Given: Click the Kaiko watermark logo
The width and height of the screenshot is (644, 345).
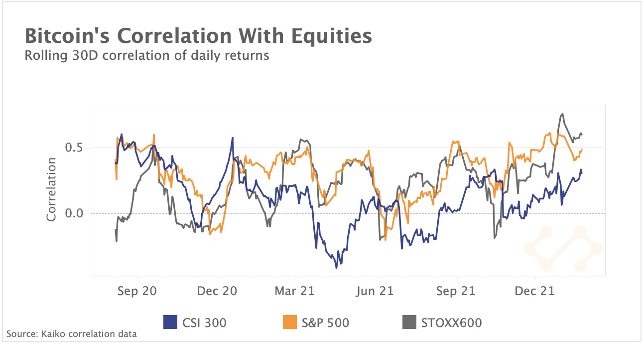Looking at the screenshot, I should click(x=563, y=248).
